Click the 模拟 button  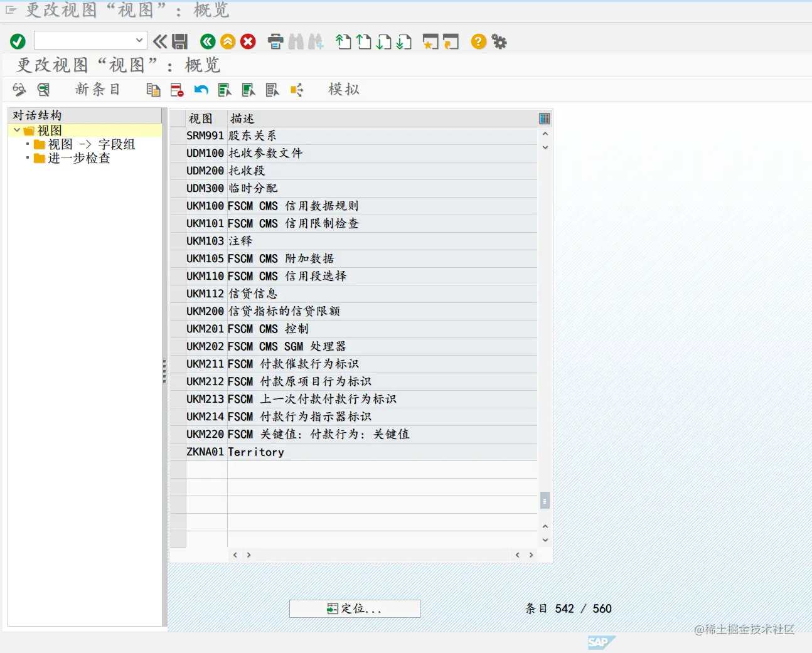pyautogui.click(x=344, y=89)
